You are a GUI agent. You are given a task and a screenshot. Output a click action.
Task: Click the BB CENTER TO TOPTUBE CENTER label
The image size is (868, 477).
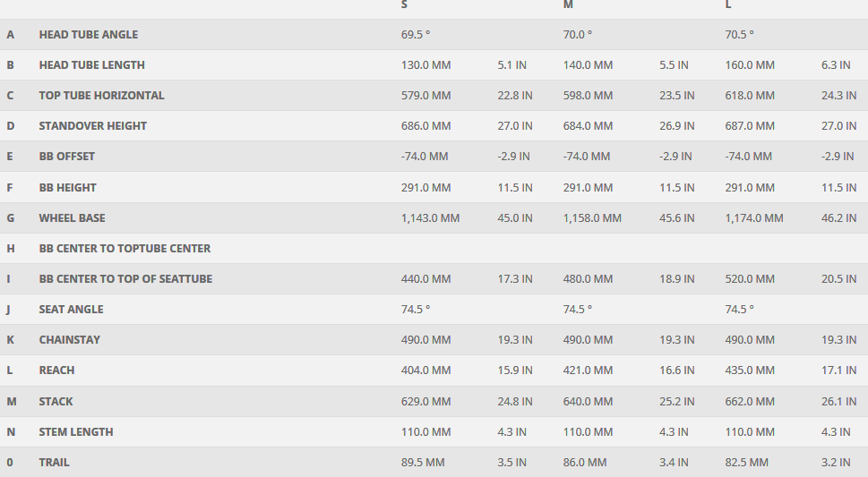(125, 248)
